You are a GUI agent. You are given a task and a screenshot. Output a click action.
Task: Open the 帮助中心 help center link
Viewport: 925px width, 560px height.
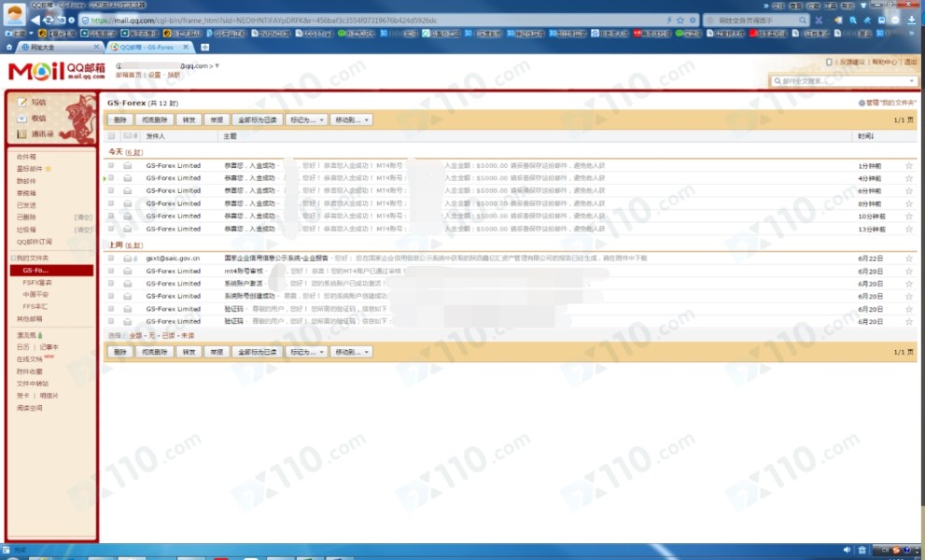click(x=884, y=62)
